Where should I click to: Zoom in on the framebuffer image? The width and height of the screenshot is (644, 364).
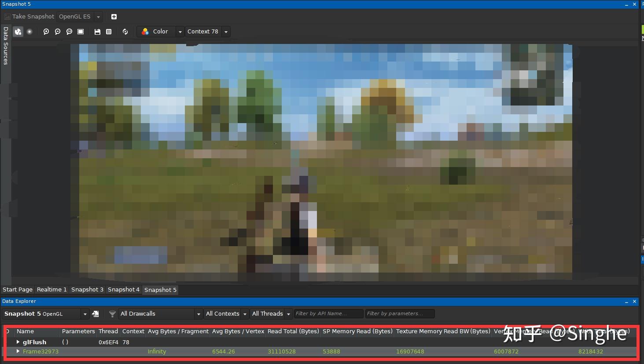pos(46,32)
